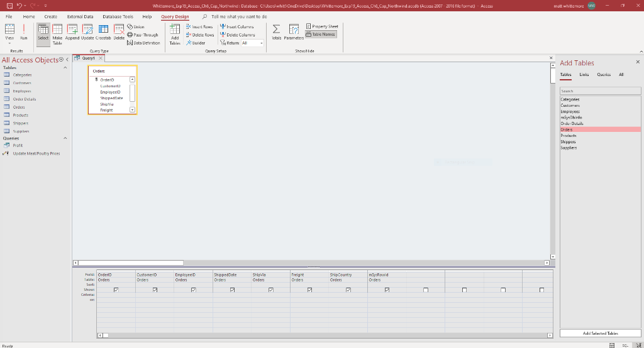Viewport: 644px width, 348px height.
Task: Undo the last action in title bar
Action: [x=19, y=6]
